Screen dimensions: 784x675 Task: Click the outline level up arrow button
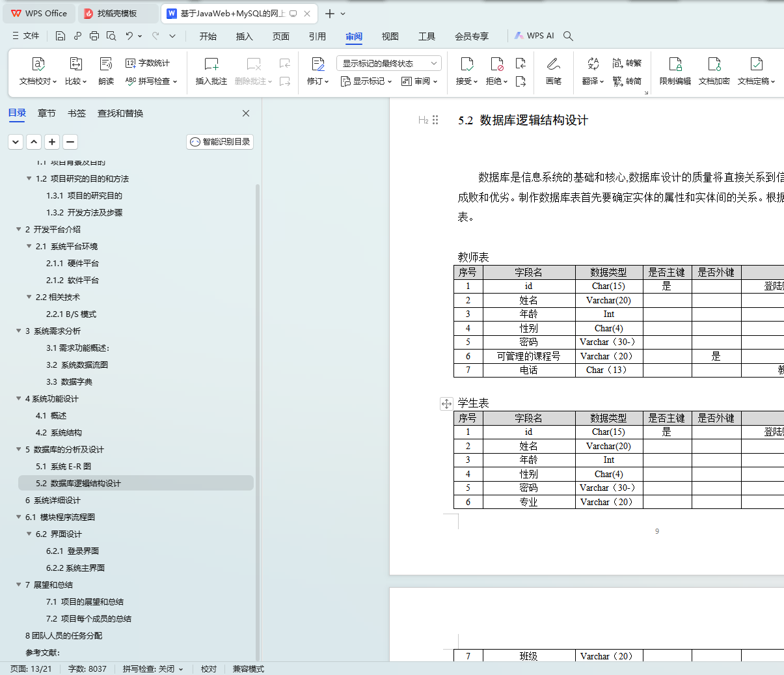point(34,142)
